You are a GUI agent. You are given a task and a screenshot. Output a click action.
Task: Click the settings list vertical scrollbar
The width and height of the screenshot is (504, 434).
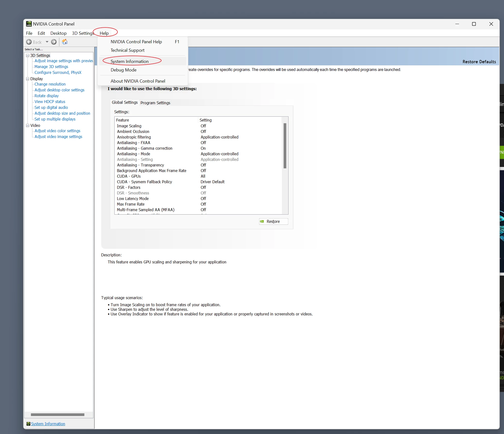(x=285, y=146)
